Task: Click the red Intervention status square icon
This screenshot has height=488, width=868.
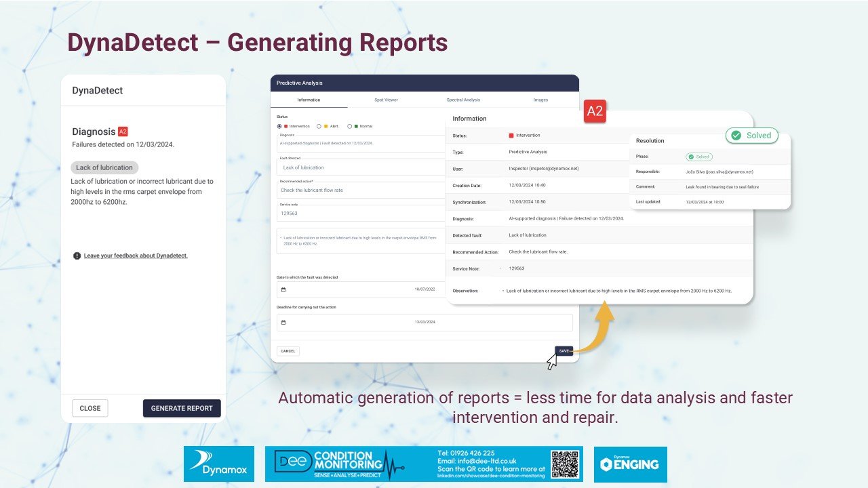Action: tap(511, 136)
